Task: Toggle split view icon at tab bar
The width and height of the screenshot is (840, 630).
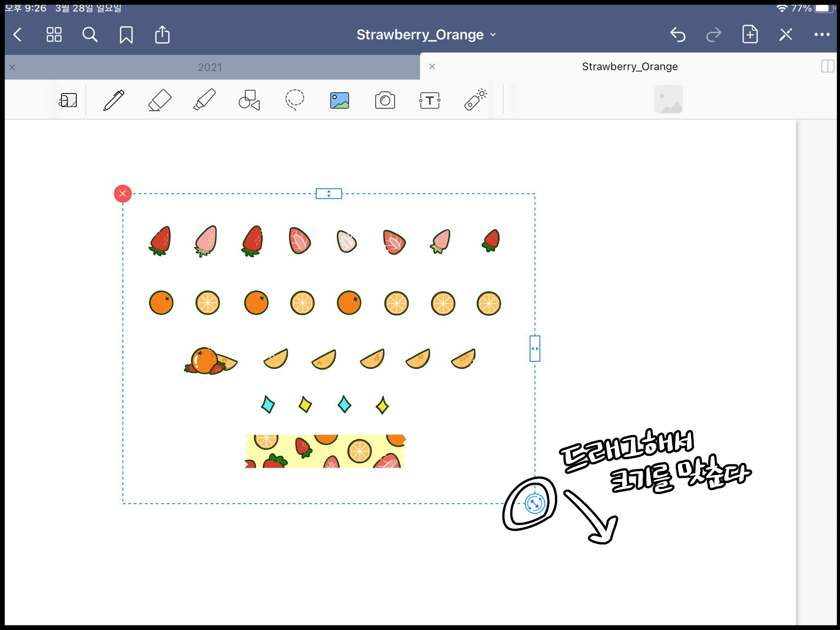Action: [x=827, y=66]
